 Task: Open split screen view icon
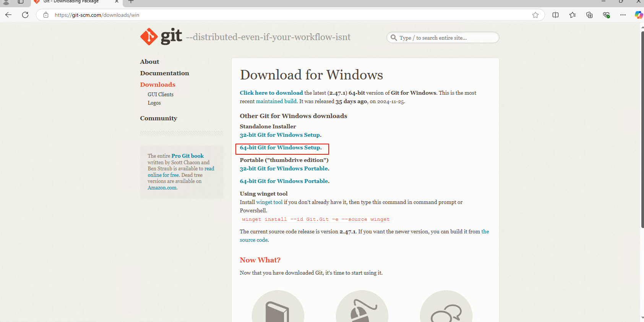coord(556,15)
